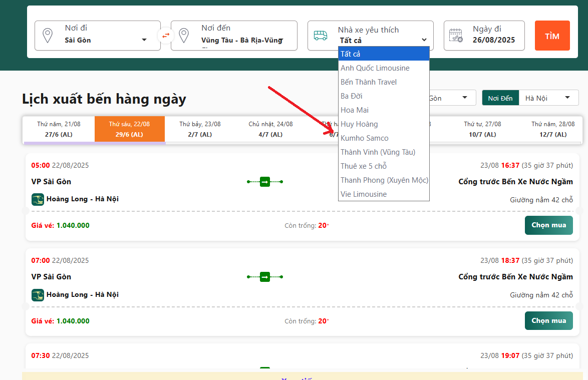
Task: Click the Nơi Đến filter label
Action: [x=500, y=98]
